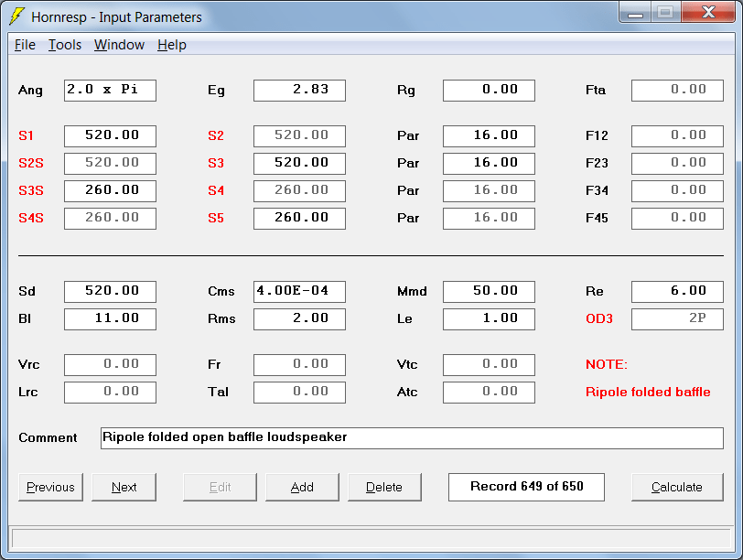Viewport: 743px width, 560px height.
Task: Click the S4 value field
Action: point(299,191)
